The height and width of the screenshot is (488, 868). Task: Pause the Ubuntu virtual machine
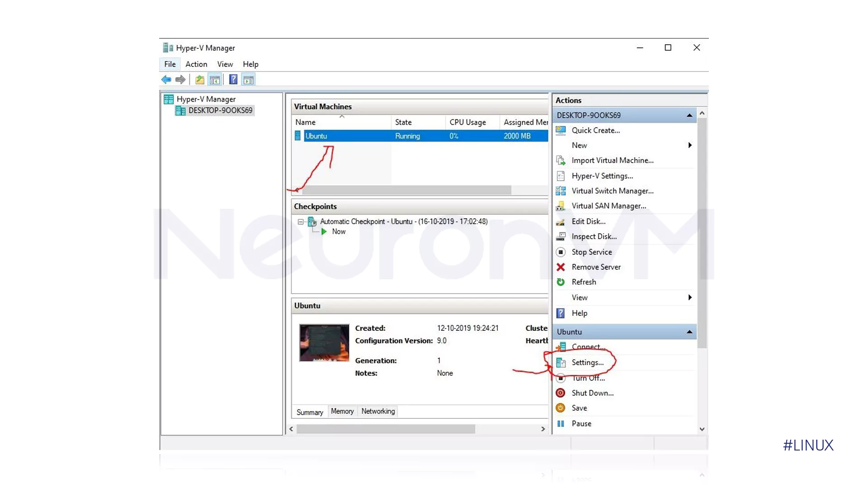[581, 424]
